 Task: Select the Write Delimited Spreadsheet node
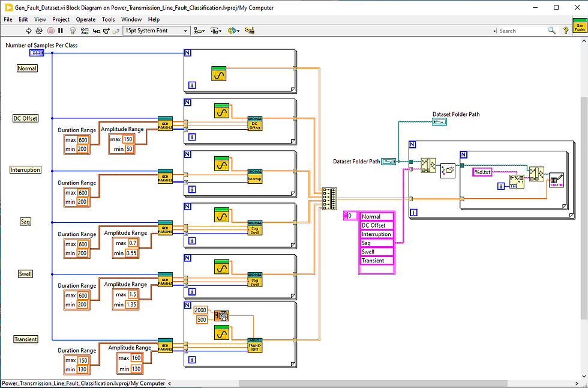point(556,180)
